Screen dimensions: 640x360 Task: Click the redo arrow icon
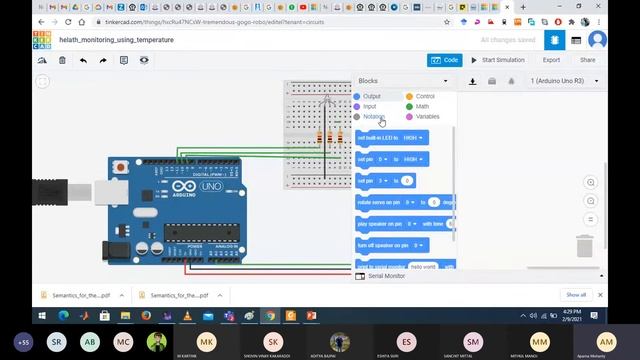point(103,60)
